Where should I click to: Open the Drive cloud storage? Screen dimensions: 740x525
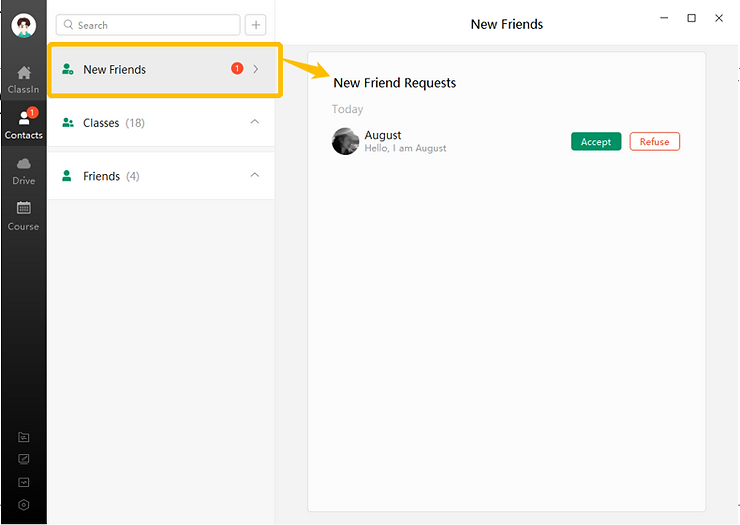(23, 170)
